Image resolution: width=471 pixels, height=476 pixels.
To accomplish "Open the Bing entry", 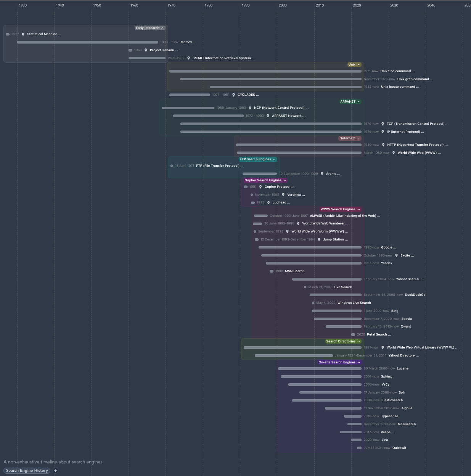I will click(395, 311).
